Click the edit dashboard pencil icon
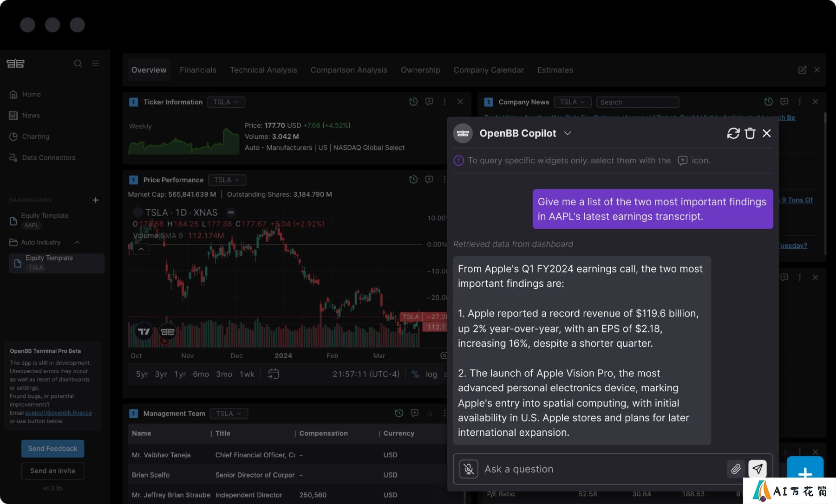Viewport: 836px width, 504px height. tap(802, 70)
